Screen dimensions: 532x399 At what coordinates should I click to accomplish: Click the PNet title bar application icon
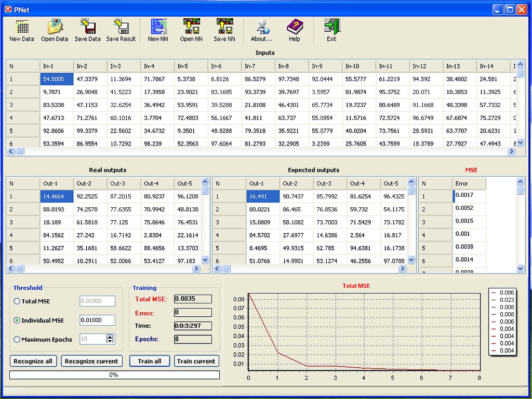(x=8, y=9)
